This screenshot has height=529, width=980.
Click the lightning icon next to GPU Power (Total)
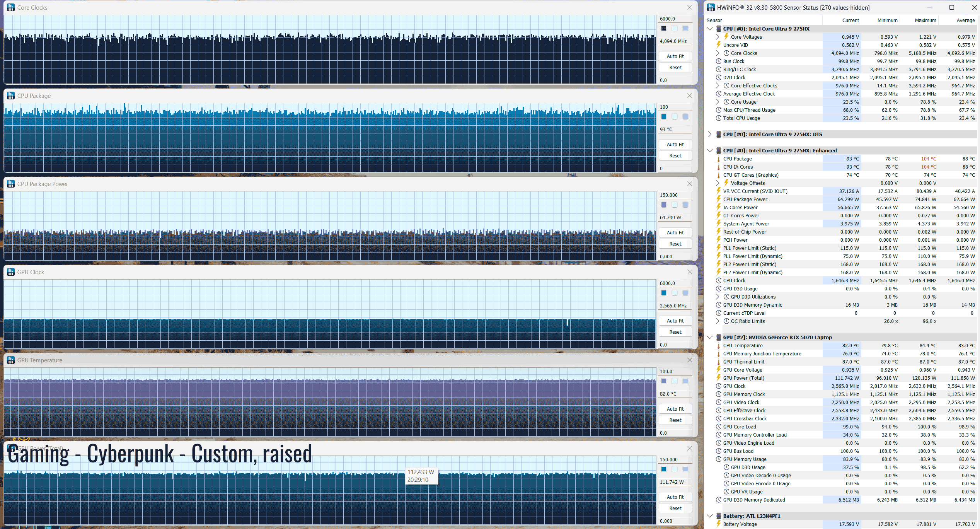pyautogui.click(x=719, y=378)
